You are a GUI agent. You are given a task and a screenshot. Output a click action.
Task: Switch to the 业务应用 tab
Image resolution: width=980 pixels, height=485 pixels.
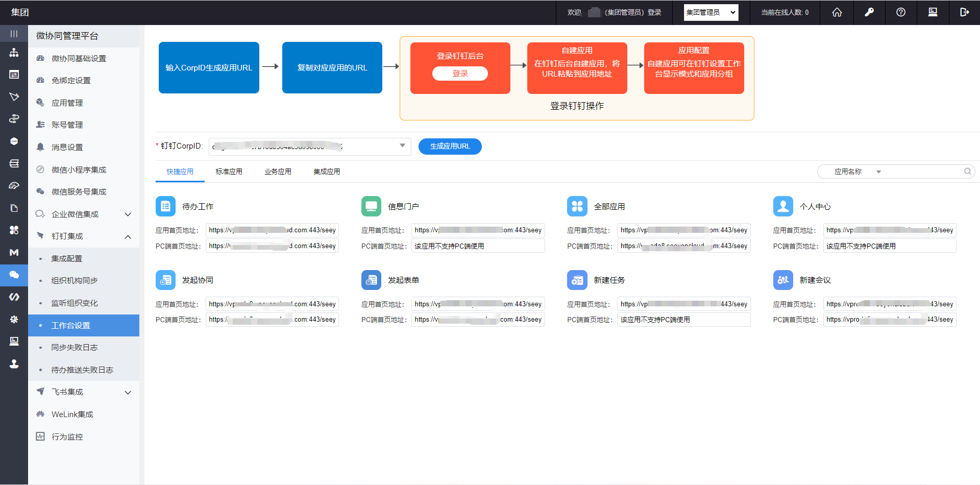tap(278, 172)
